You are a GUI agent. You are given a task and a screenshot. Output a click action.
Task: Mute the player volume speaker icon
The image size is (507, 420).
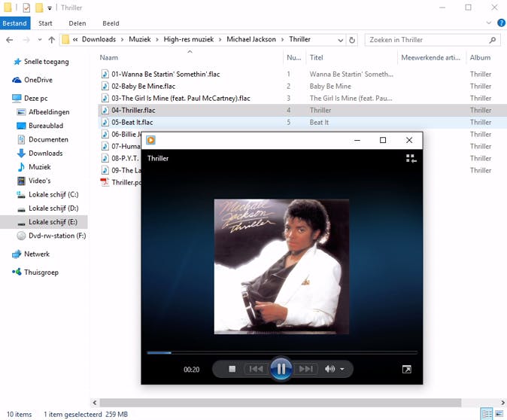(x=329, y=369)
